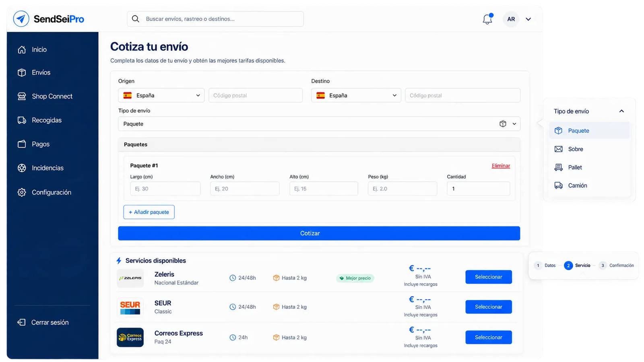644x362 pixels.
Task: Click the weight box icon in SEUR row
Action: (276, 307)
